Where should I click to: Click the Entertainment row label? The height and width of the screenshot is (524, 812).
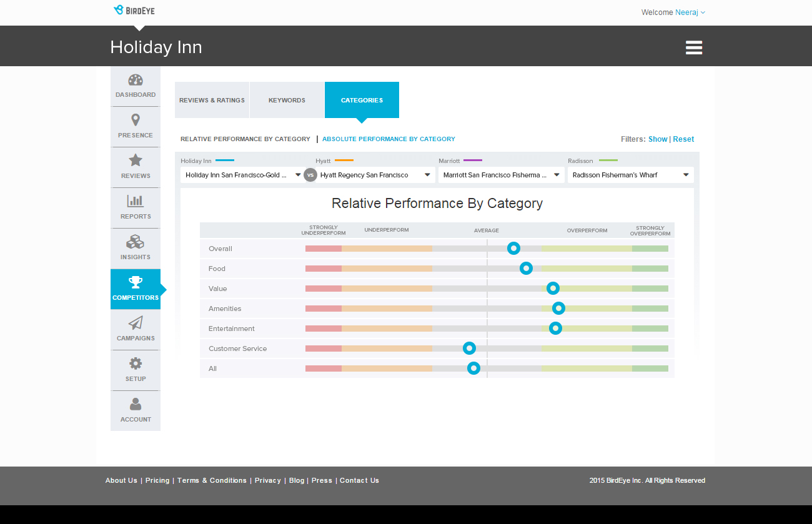pos(232,329)
